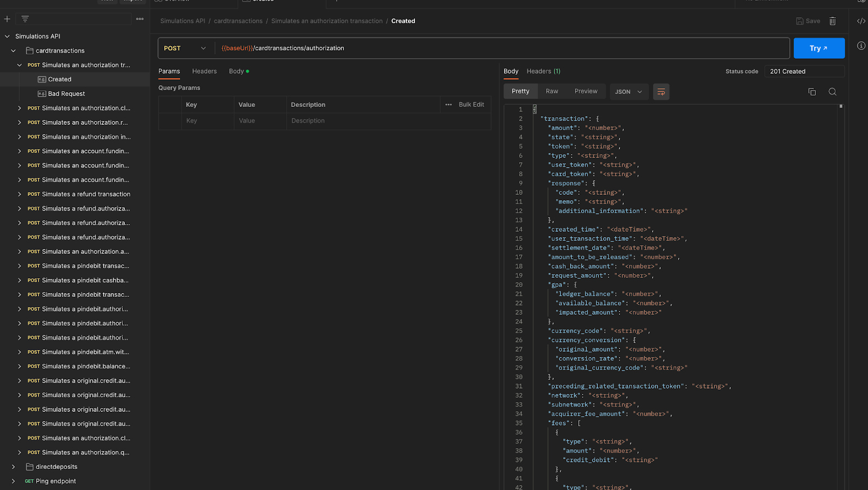Viewport: 868px width, 490px height.
Task: Open the code snippet icon
Action: click(861, 21)
